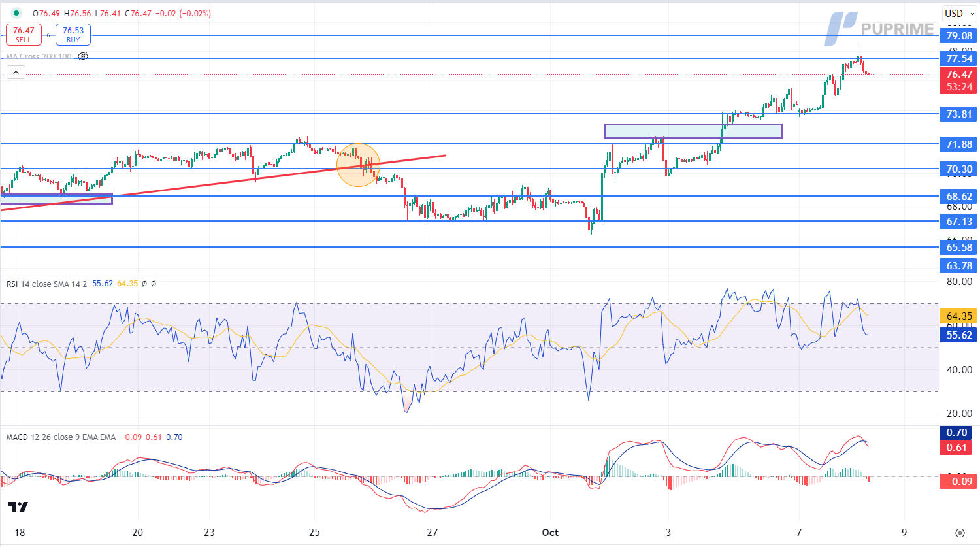Open the USD currency dropdown

(958, 13)
